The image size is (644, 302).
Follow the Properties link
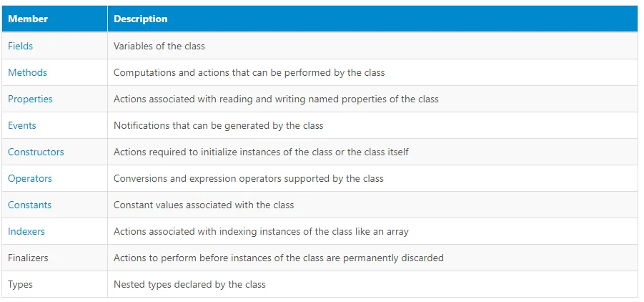pyautogui.click(x=30, y=99)
